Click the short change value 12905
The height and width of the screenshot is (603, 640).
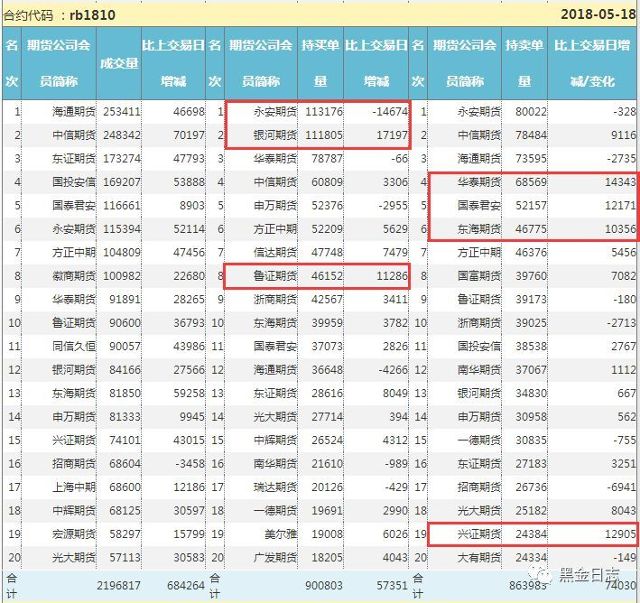point(620,534)
